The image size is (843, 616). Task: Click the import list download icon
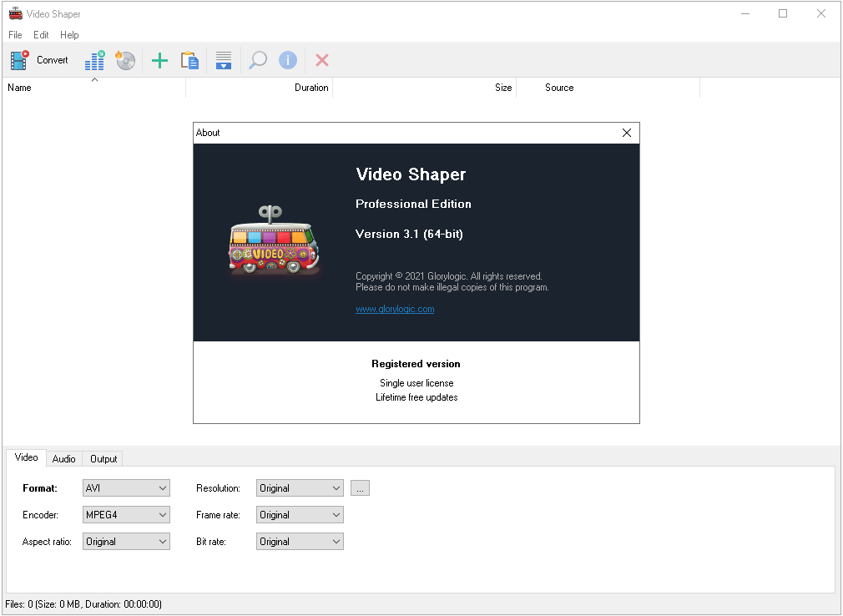click(224, 60)
